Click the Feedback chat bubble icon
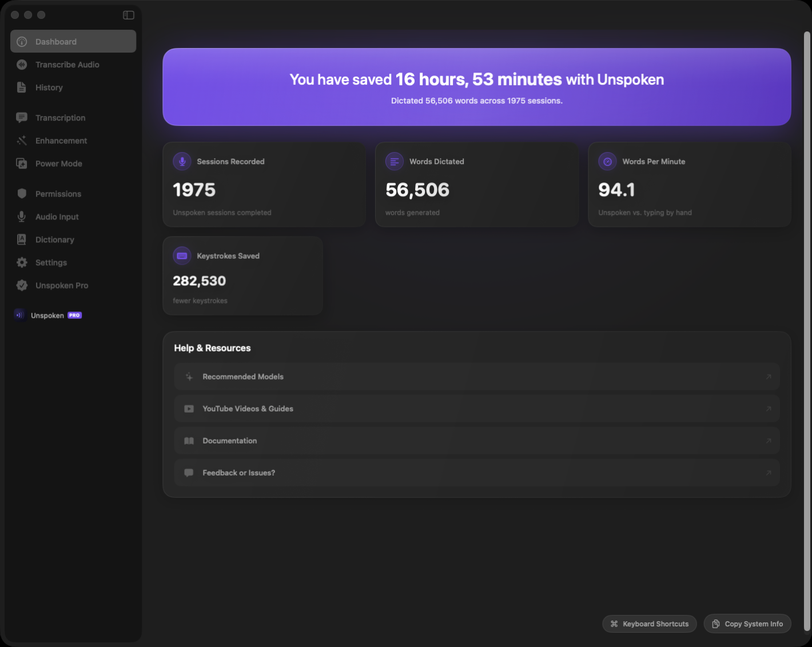Screen dimensions: 812x647 [189, 473]
